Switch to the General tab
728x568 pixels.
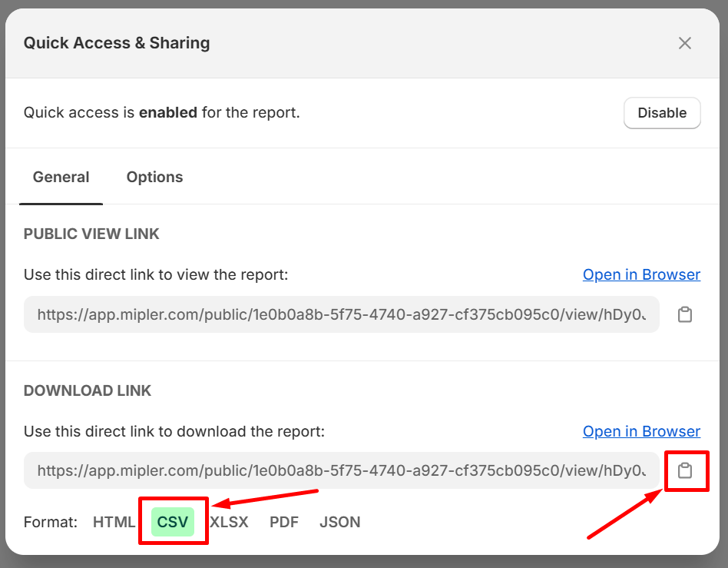coord(61,178)
